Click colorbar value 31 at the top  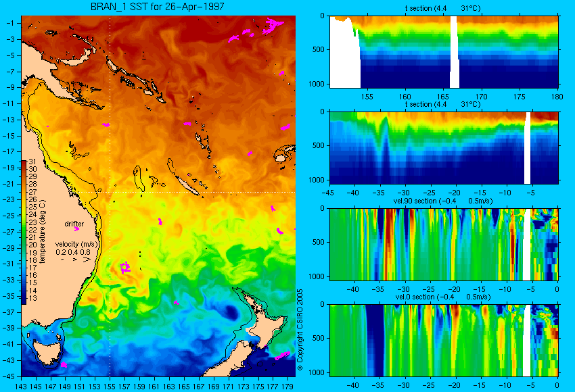32,162
